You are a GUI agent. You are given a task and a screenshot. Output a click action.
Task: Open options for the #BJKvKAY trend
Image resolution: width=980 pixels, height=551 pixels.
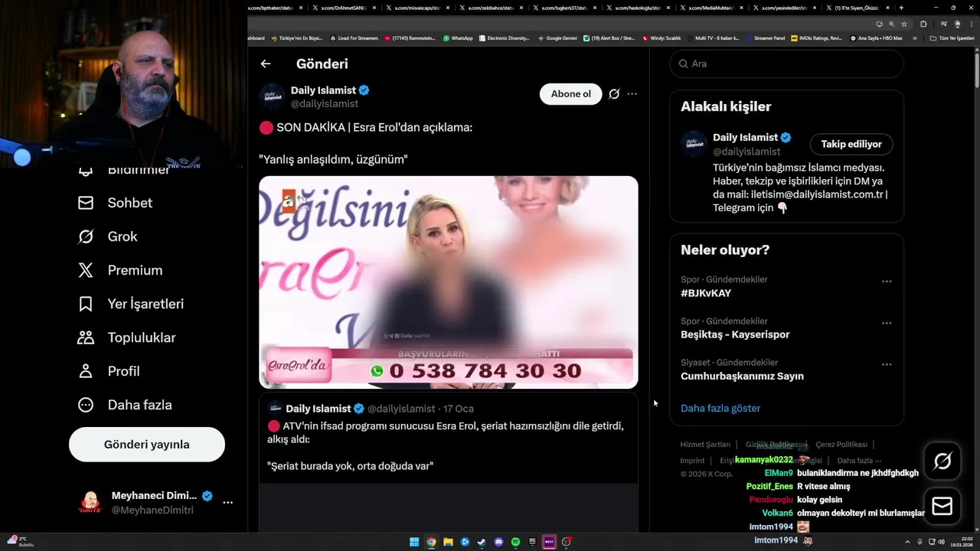(x=887, y=282)
